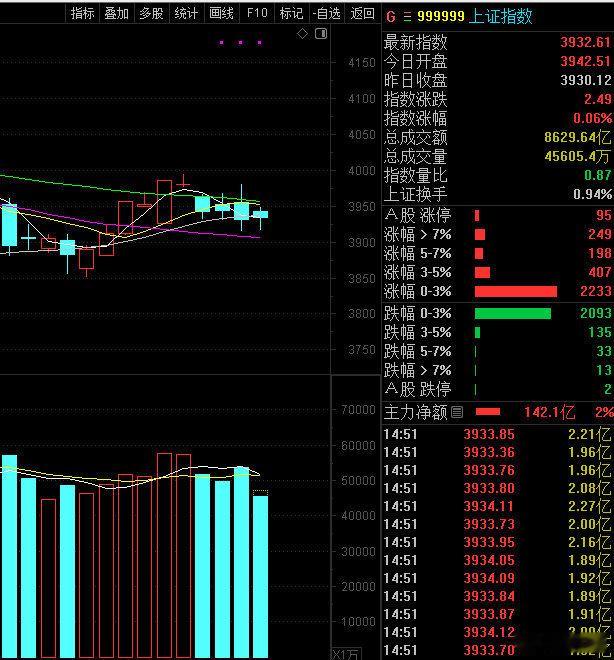The width and height of the screenshot is (614, 660).
Task: Click the 涨幅 3-5% count 407
Action: 600,272
